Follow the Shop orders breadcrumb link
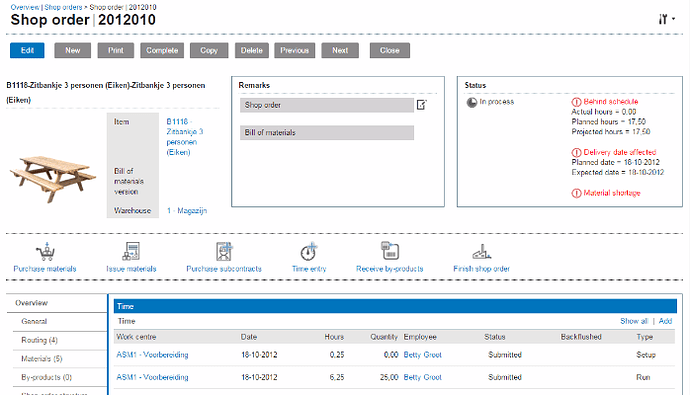The height and width of the screenshot is (395, 690). point(63,7)
